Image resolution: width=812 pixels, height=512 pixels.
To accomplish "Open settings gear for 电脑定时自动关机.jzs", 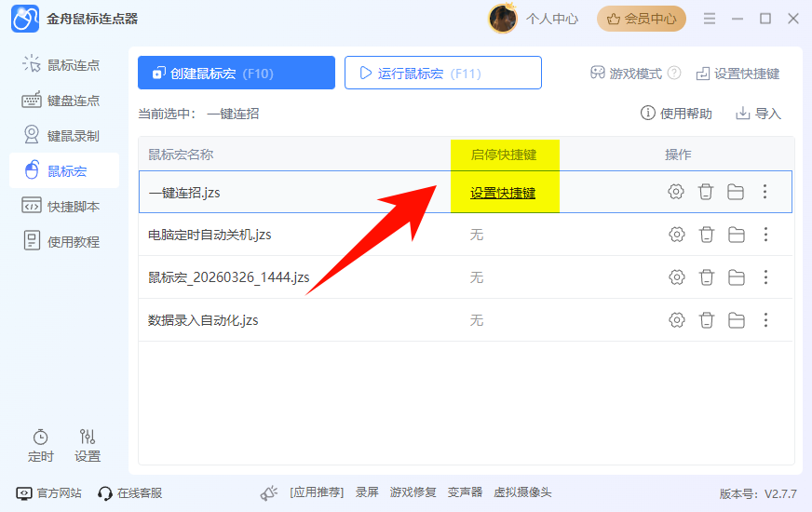I will (676, 235).
